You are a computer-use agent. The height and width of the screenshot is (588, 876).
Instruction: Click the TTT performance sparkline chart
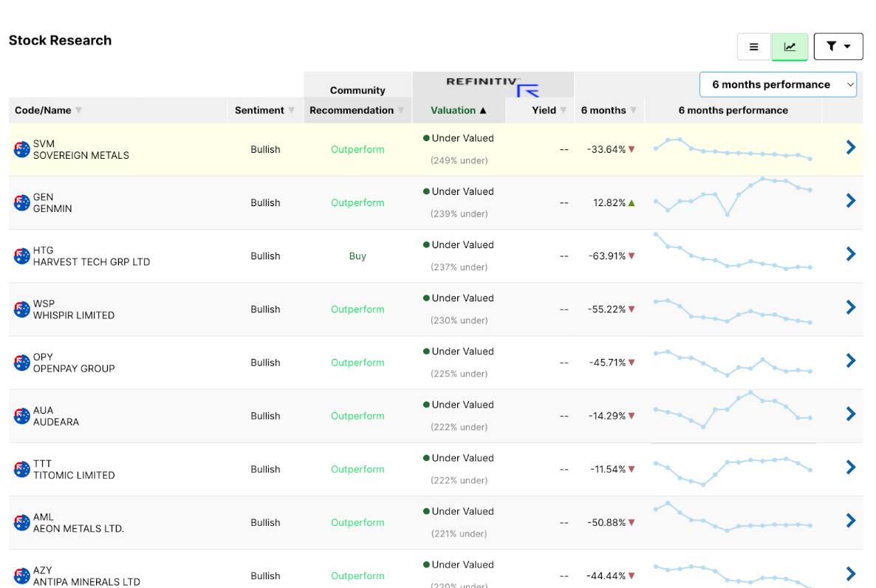733,472
